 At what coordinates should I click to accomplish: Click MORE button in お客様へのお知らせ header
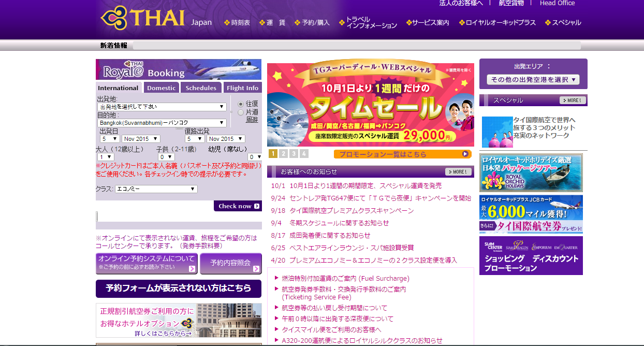(x=458, y=171)
